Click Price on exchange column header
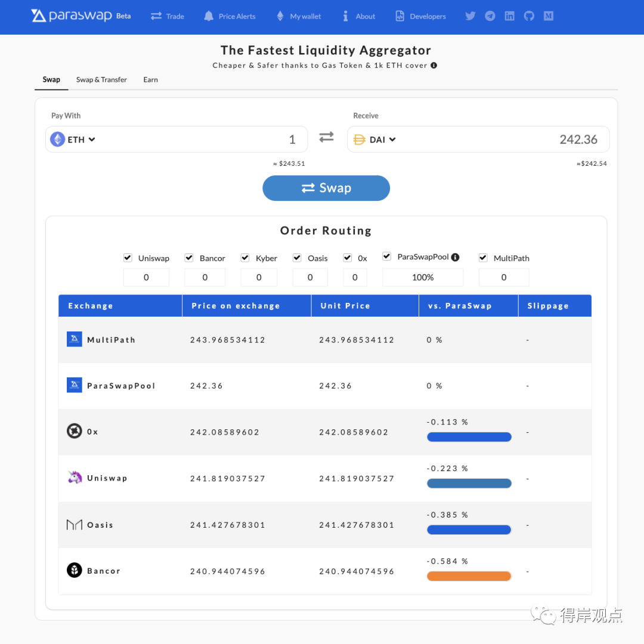The height and width of the screenshot is (644, 644). (x=246, y=305)
